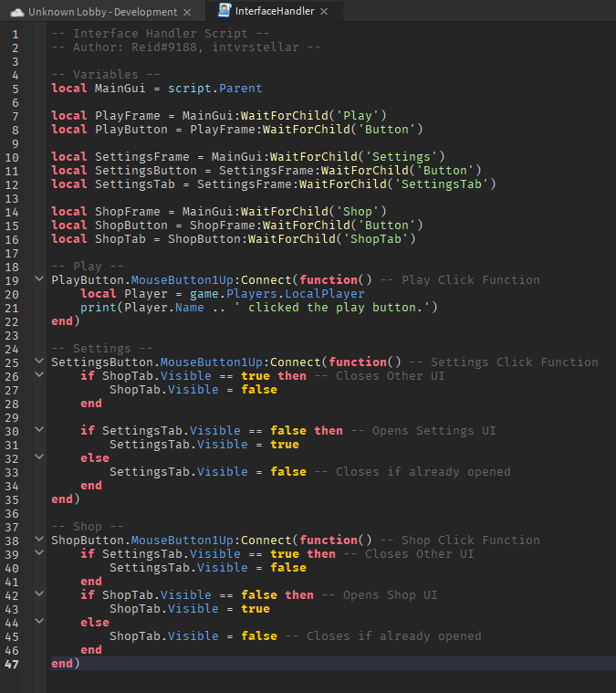Collapse the if SettingsTab.Visible block at line 30
The width and height of the screenshot is (616, 693).
39,430
